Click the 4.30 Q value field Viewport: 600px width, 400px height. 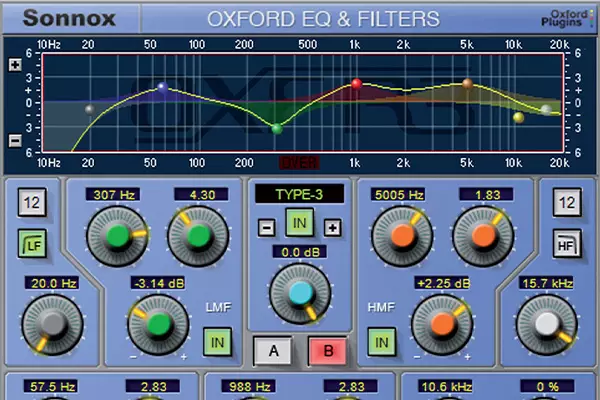(x=202, y=195)
